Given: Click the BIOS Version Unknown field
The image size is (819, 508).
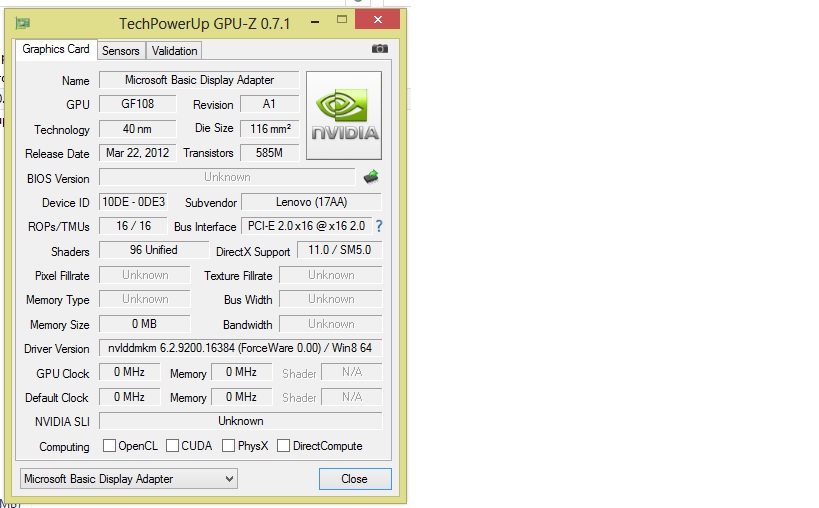Looking at the screenshot, I should [227, 177].
